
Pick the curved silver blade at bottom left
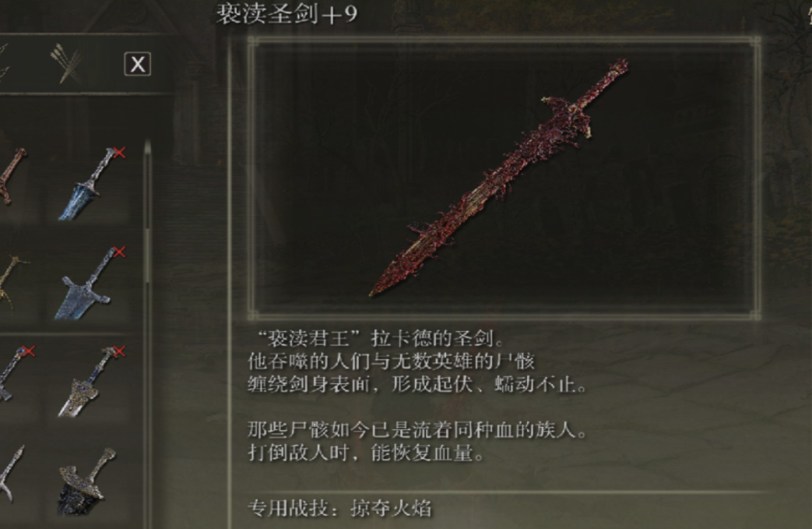click(12, 474)
